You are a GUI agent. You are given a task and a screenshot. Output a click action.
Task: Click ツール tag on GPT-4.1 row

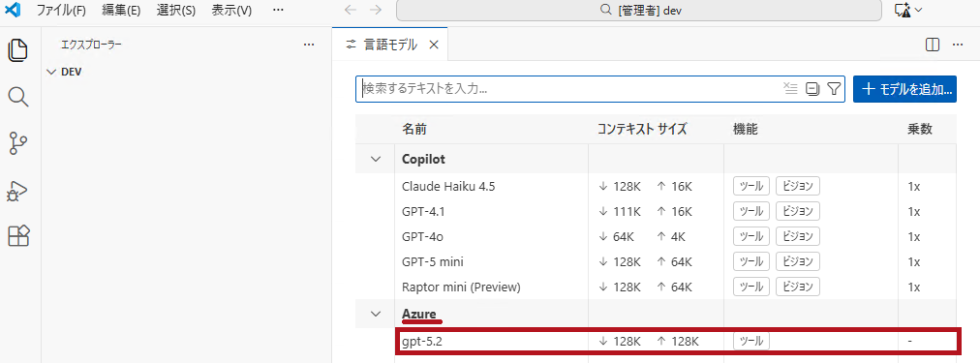(751, 211)
